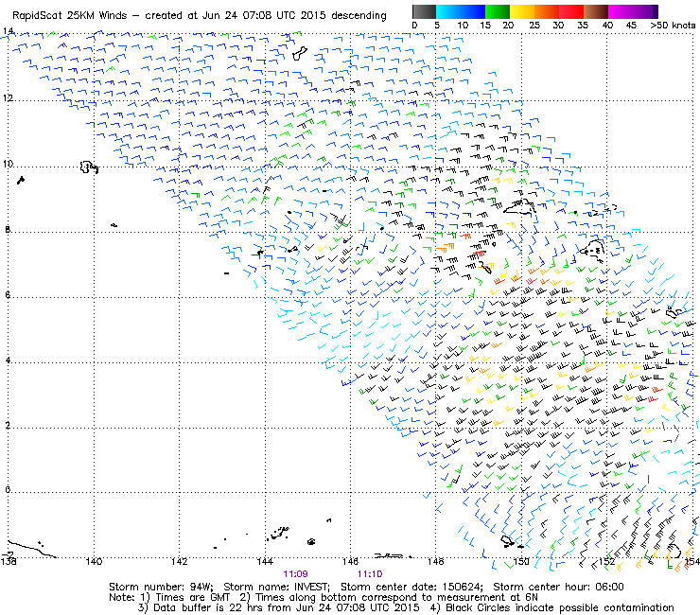The height and width of the screenshot is (615, 700).
Task: Click the purple '11:09' time marker
Action: click(x=295, y=574)
